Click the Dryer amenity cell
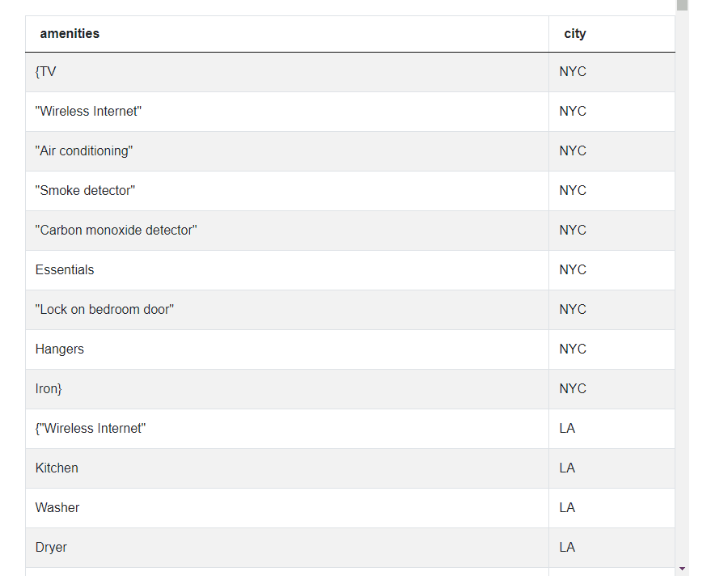 (x=51, y=547)
